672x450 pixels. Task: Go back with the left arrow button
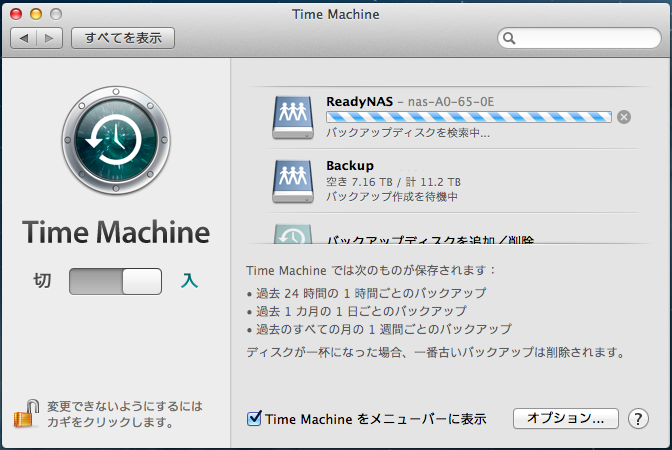[x=24, y=38]
